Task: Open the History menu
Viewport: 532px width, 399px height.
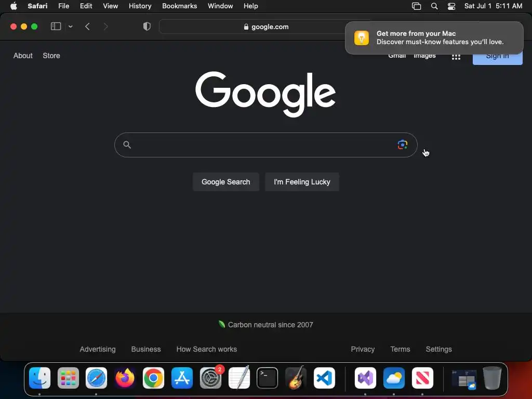Action: pyautogui.click(x=140, y=6)
